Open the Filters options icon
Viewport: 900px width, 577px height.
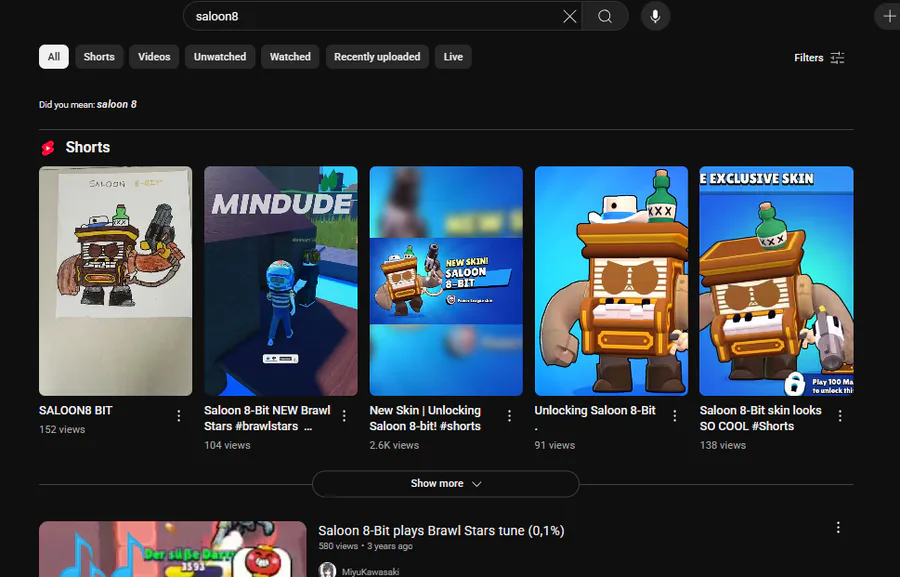[837, 57]
